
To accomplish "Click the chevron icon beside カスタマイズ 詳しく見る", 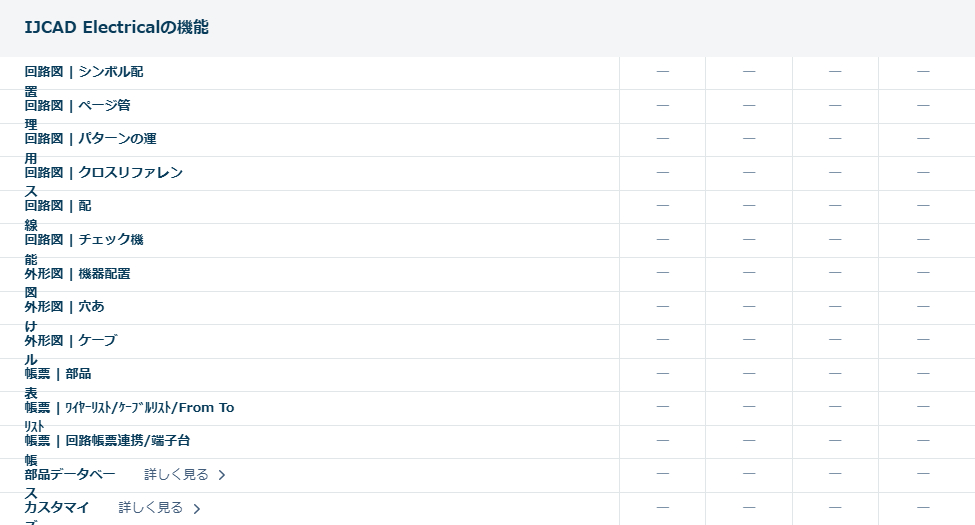I will pos(197,509).
